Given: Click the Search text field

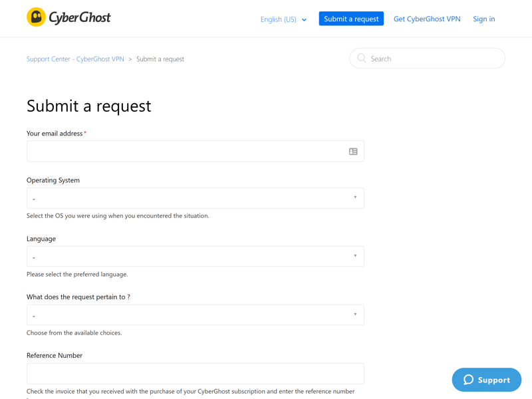Looking at the screenshot, I should (x=432, y=59).
